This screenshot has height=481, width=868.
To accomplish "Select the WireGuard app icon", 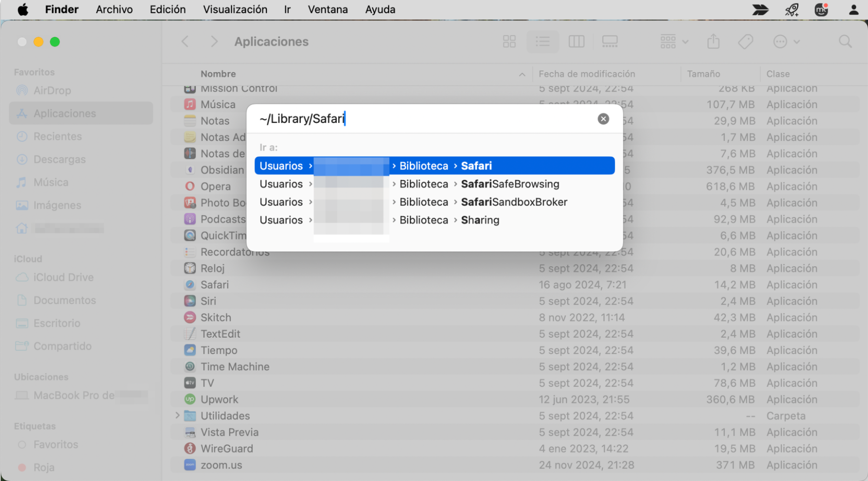I will [190, 448].
